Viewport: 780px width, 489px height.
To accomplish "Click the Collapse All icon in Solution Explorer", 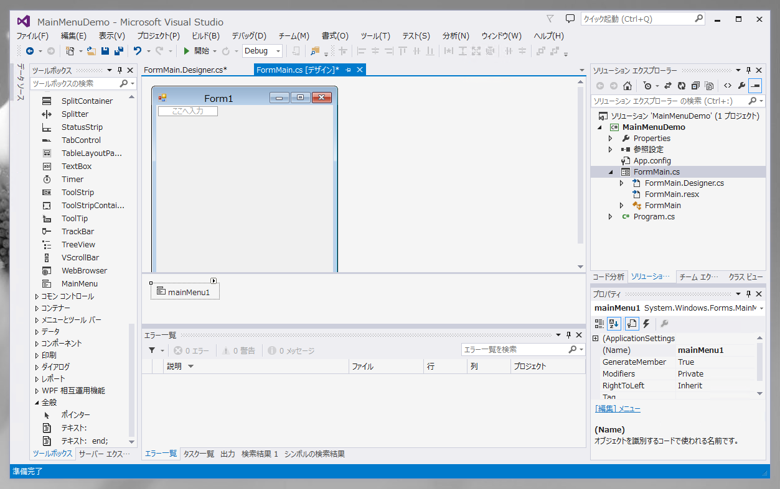I will [695, 86].
